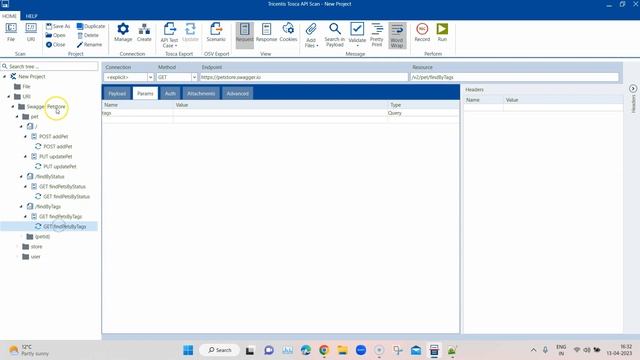The height and width of the screenshot is (360, 640).
Task: Collapse the pet folder node
Action: coord(17,116)
